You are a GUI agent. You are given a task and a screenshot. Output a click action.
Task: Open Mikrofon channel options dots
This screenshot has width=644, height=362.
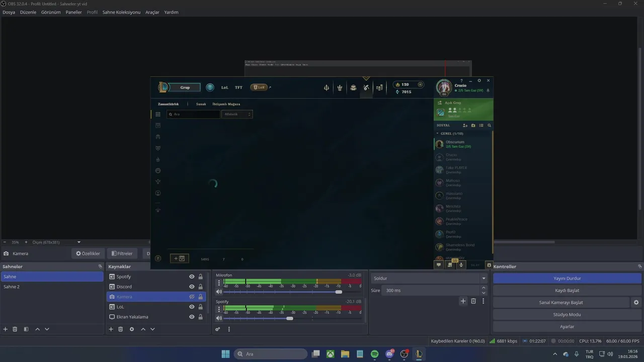(x=219, y=283)
